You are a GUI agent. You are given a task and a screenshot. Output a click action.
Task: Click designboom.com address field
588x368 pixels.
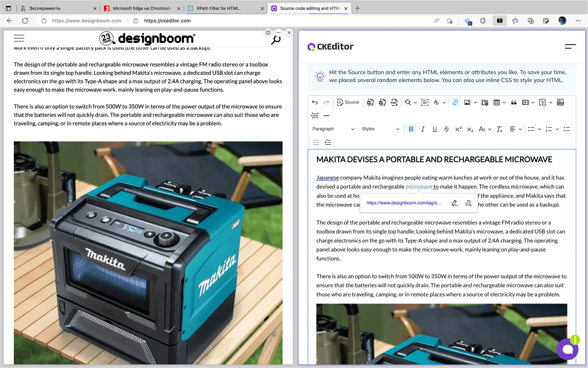[87, 21]
